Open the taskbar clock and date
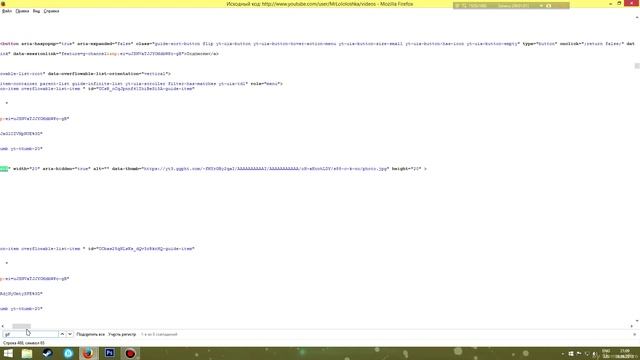The height and width of the screenshot is (360, 640). [x=624, y=354]
